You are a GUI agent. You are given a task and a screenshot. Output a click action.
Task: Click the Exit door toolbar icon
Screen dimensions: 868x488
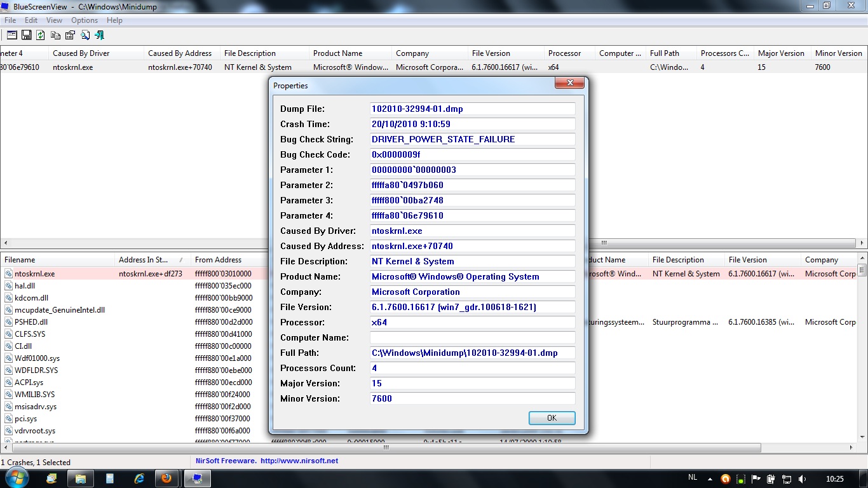click(100, 35)
